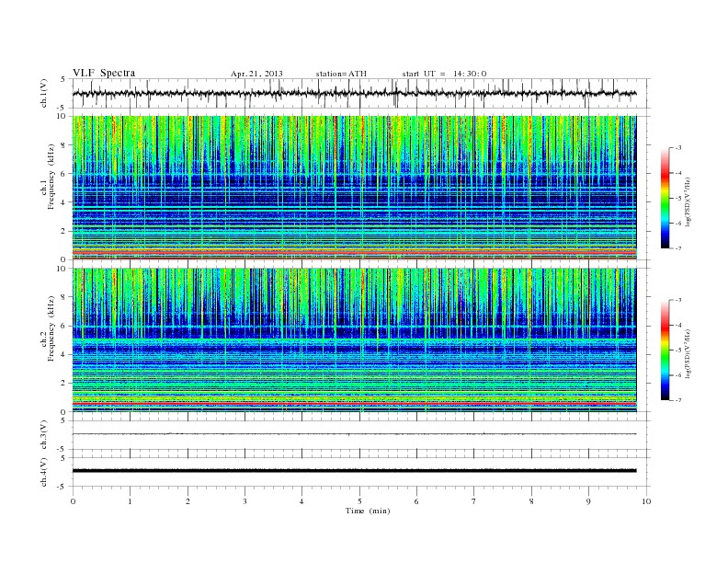This screenshot has height=563, width=728.
Task: Click the "0" tick on time axis
Action: (73, 501)
